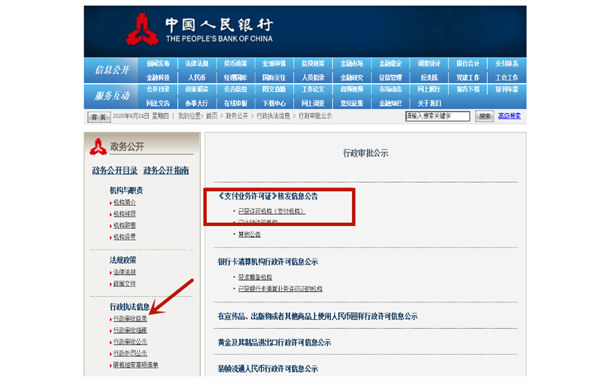This screenshot has height=381, width=600.
Task: Open the 法律法规 item in top navigation
Action: pos(197,64)
